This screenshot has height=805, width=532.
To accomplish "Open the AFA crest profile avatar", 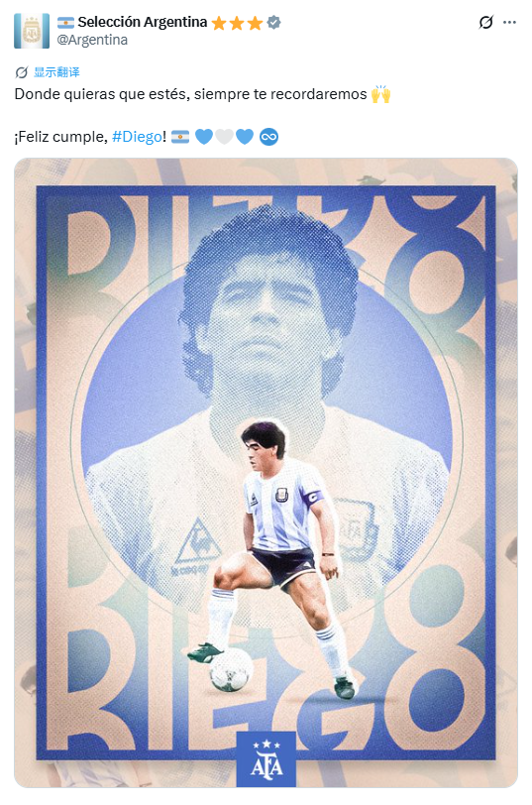I will (x=32, y=31).
